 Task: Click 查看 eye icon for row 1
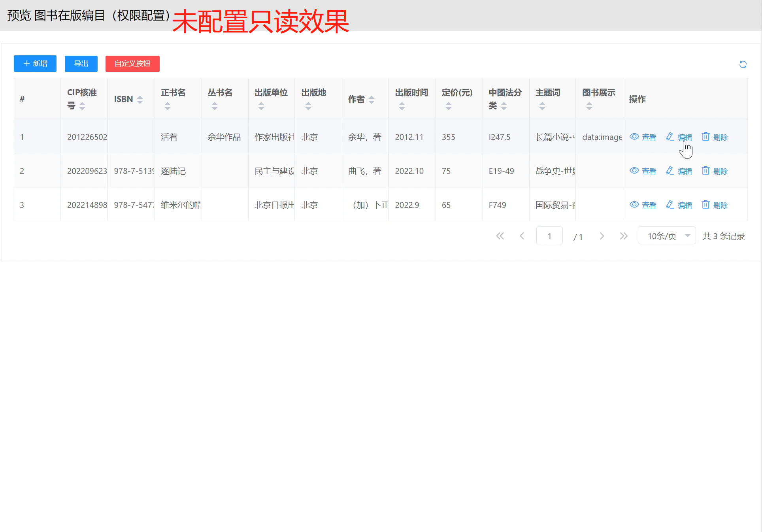click(x=634, y=137)
